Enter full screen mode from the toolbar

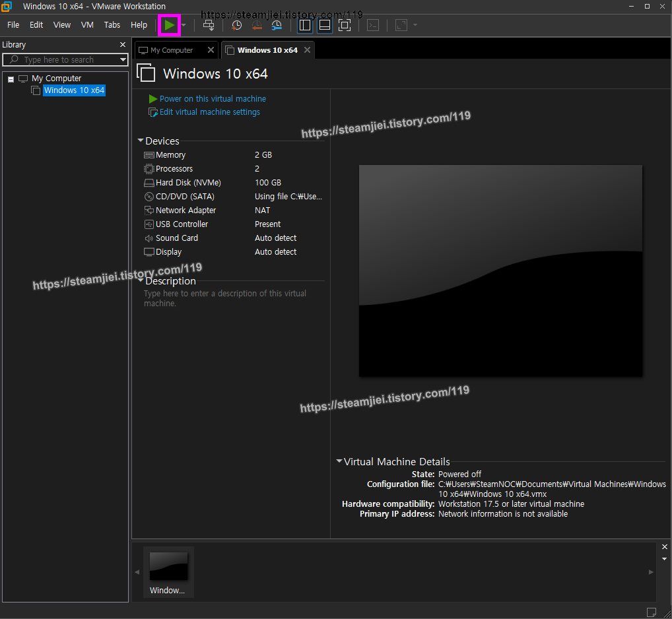345,25
